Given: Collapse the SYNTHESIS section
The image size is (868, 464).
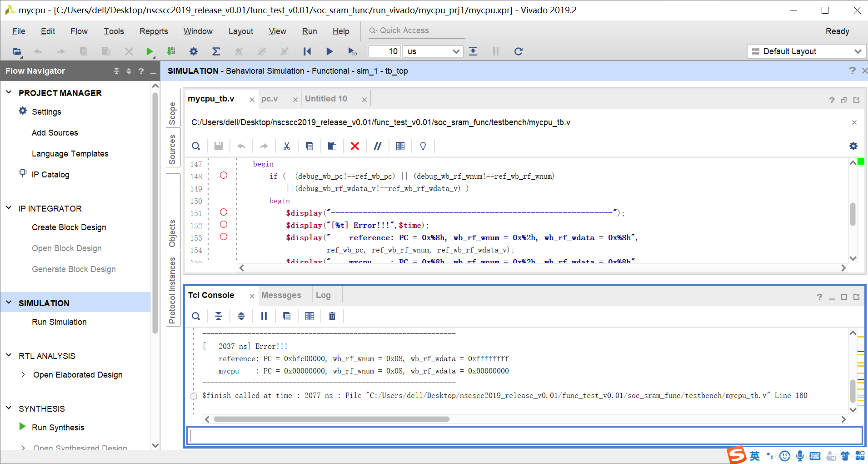Looking at the screenshot, I should pyautogui.click(x=9, y=408).
